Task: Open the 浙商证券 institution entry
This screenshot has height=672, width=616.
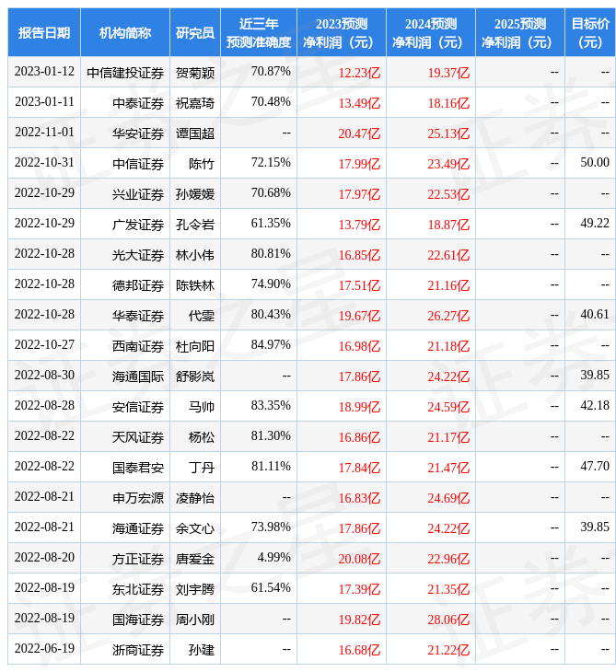Action: tap(138, 650)
